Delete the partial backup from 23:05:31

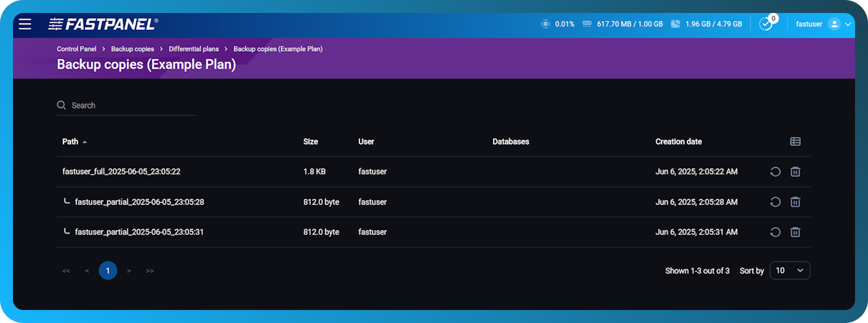[x=795, y=232]
